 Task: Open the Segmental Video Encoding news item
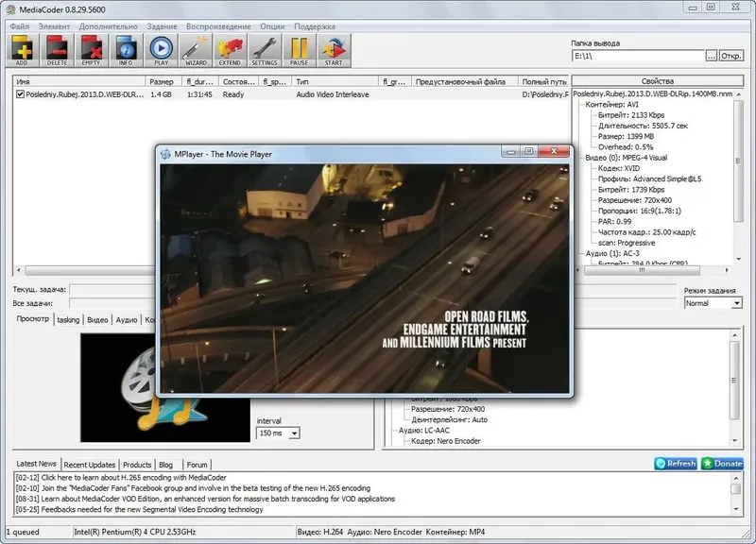tap(139, 509)
